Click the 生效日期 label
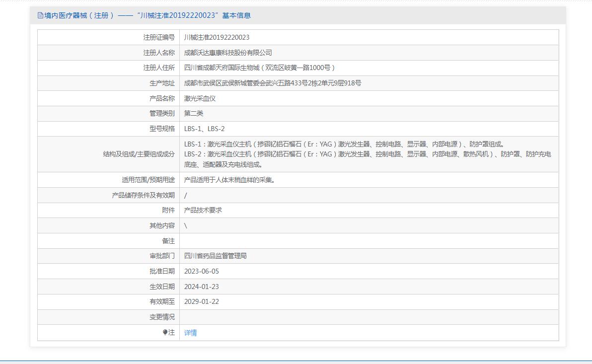The width and height of the screenshot is (592, 364). click(162, 287)
